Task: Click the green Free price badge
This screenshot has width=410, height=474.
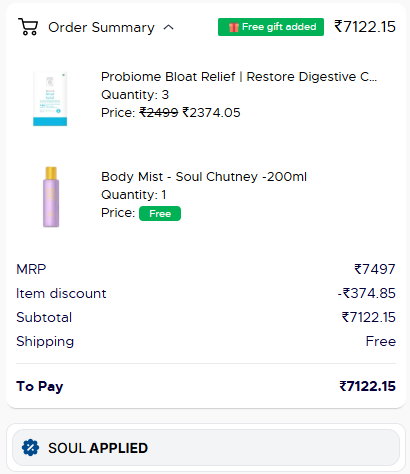Action: 160,213
